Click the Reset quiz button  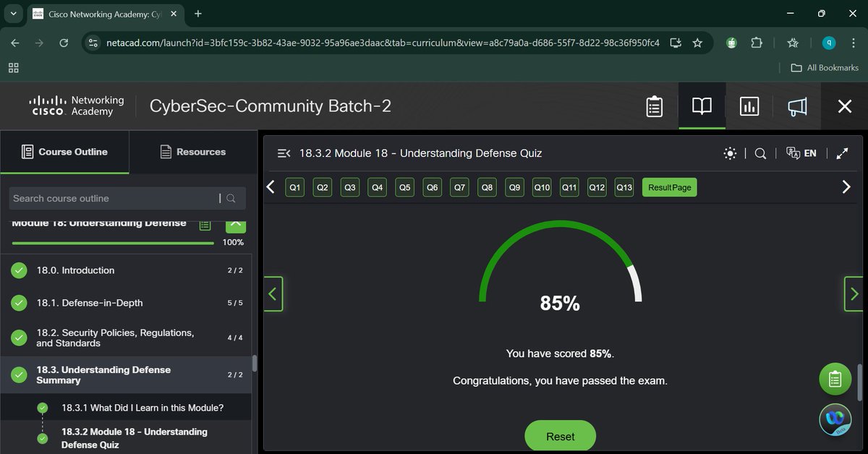tap(561, 437)
